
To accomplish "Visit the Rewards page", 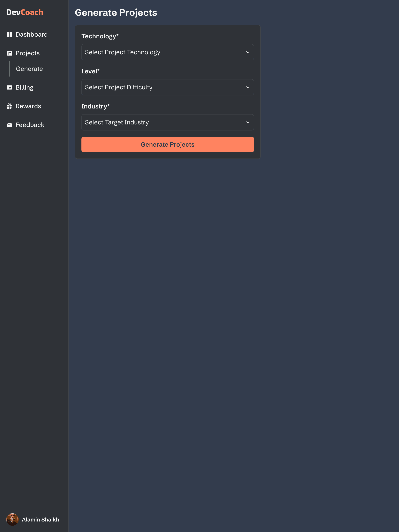I will [x=28, y=106].
